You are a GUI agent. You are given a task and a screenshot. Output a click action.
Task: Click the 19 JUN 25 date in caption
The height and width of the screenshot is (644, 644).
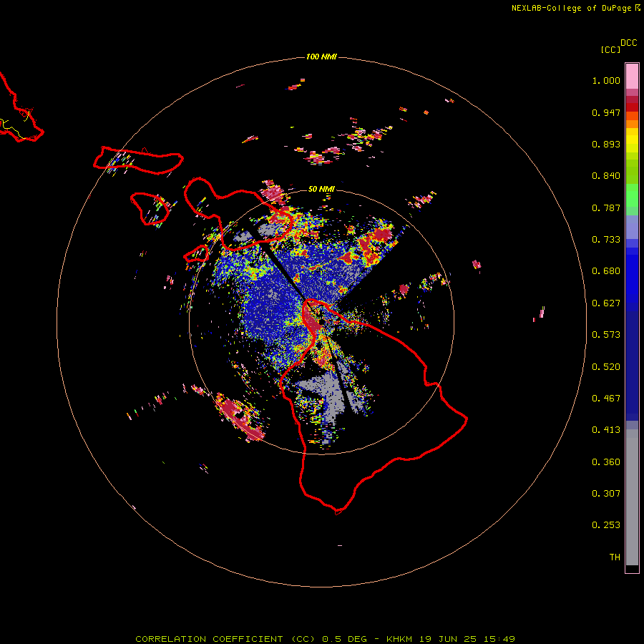(x=448, y=639)
